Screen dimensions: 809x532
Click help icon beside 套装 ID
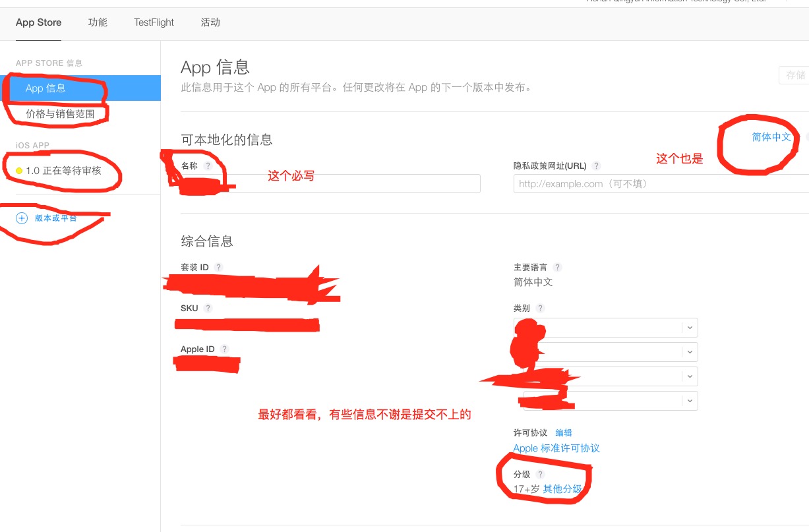[x=219, y=268]
